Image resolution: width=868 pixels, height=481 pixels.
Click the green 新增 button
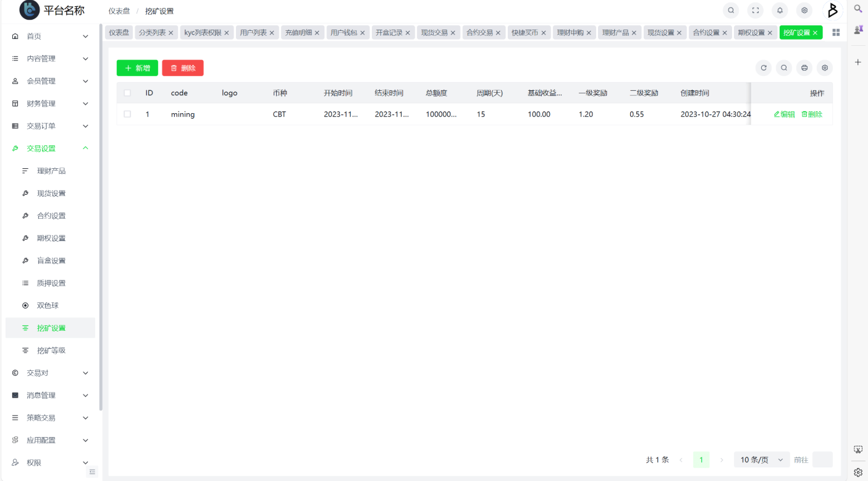point(137,68)
